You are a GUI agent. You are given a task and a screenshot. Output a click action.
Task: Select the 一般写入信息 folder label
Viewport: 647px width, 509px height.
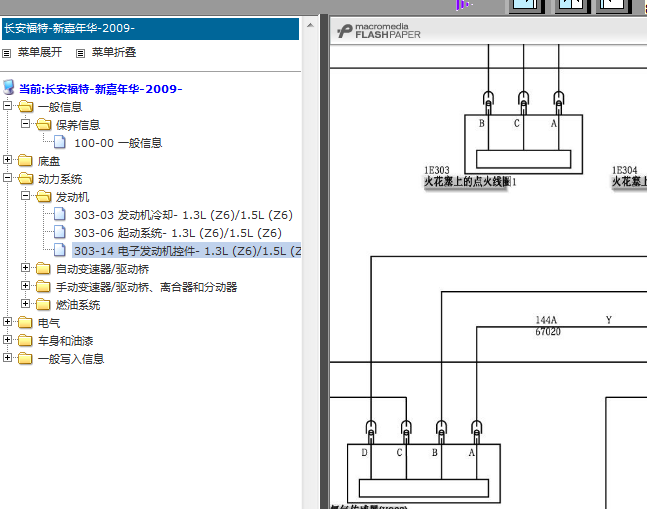(x=71, y=359)
